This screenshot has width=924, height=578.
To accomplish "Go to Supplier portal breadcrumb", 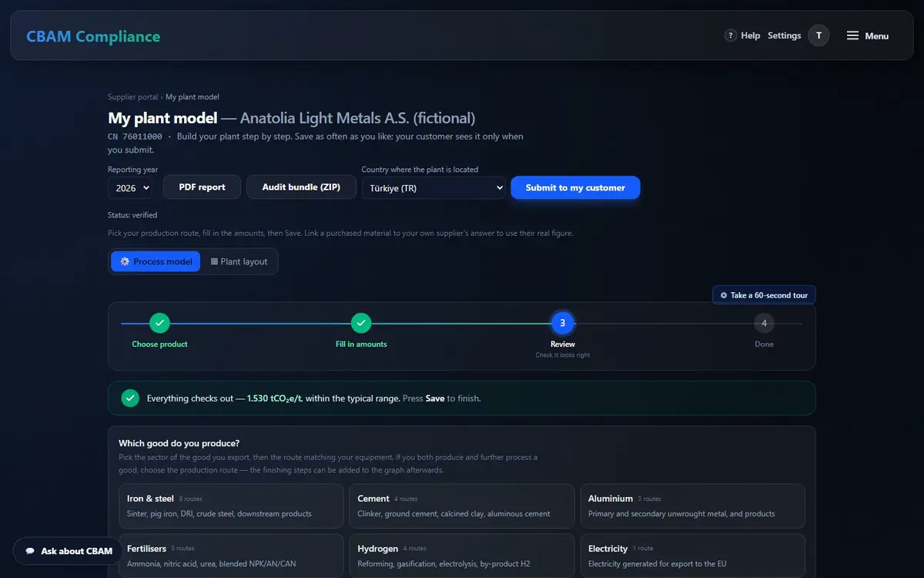I will [133, 97].
